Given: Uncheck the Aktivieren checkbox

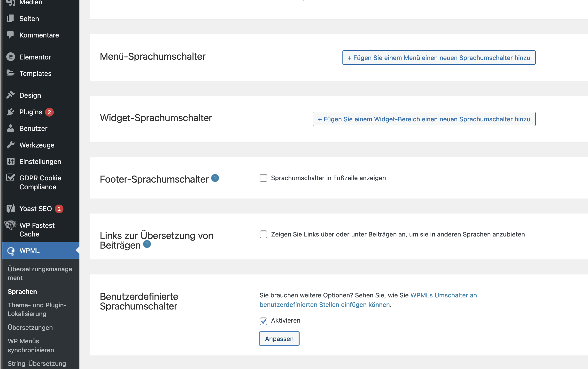Looking at the screenshot, I should tap(263, 321).
